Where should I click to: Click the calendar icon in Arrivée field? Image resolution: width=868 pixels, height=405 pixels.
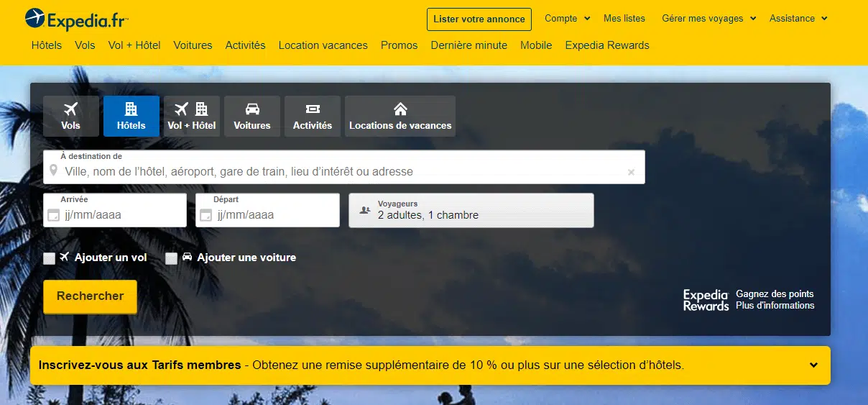click(53, 214)
